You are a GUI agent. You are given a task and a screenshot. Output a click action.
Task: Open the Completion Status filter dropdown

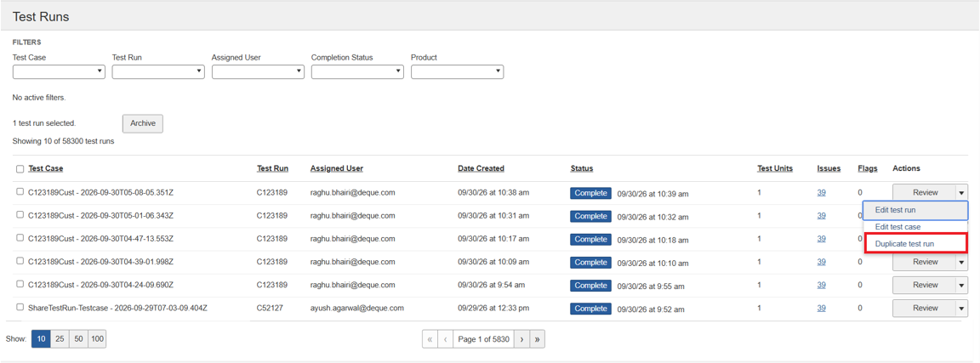[357, 72]
